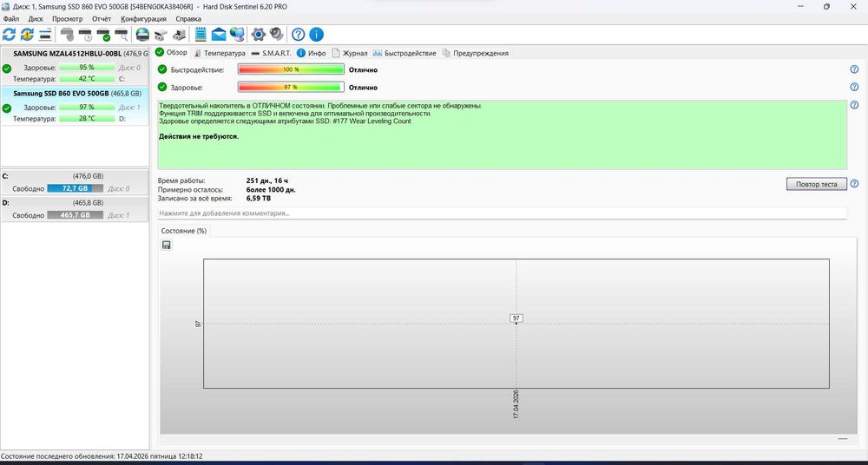Open the Диск menu
The image size is (868, 465).
[x=36, y=19]
